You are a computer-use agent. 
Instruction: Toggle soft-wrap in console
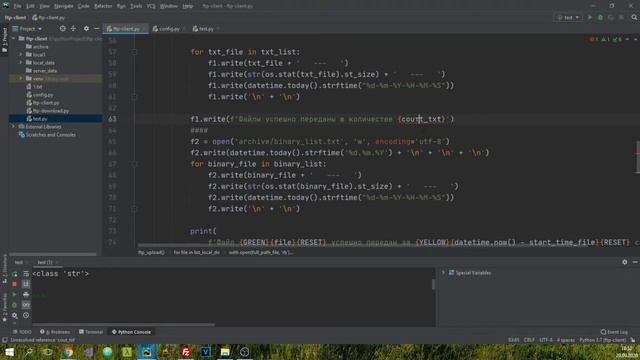[x=26, y=274]
